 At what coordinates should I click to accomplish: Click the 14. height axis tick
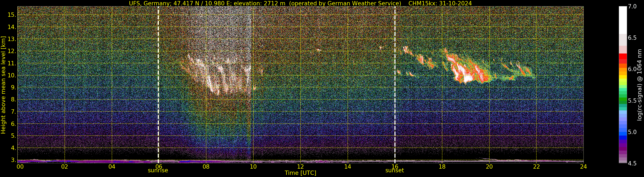tap(12, 27)
